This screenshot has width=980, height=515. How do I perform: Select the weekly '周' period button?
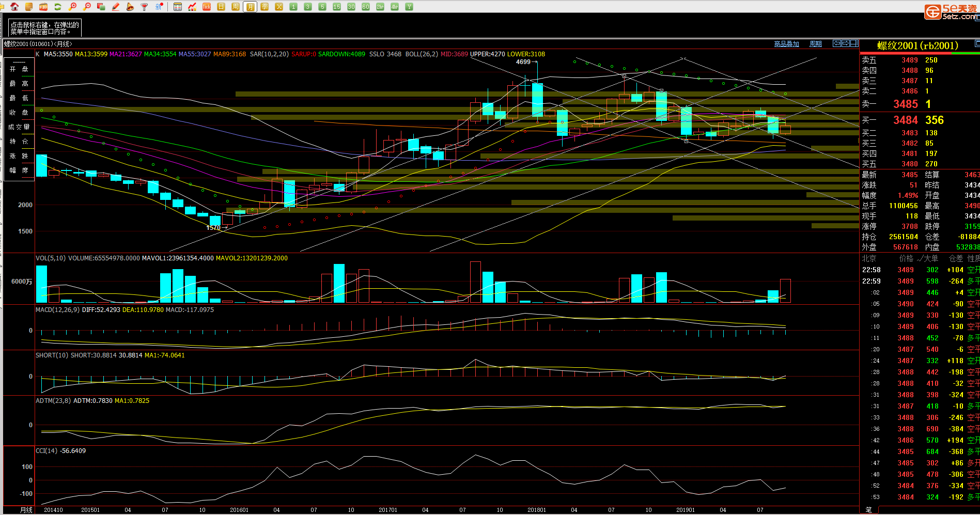(236, 7)
